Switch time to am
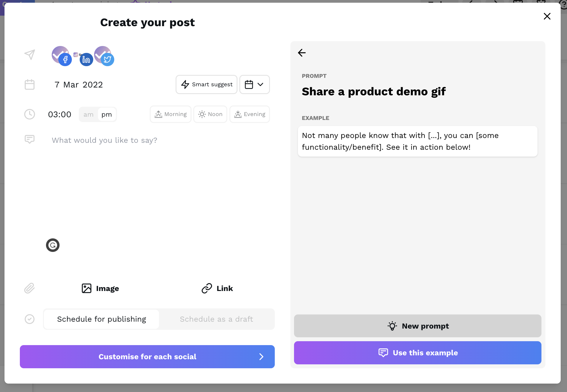The height and width of the screenshot is (392, 567). [x=88, y=115]
